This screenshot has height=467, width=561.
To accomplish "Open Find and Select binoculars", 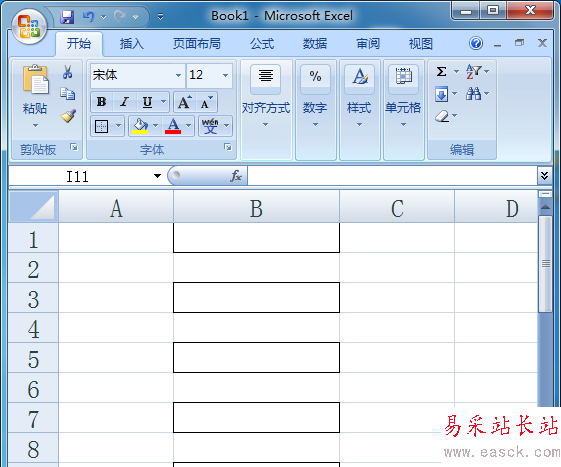I will pyautogui.click(x=477, y=94).
